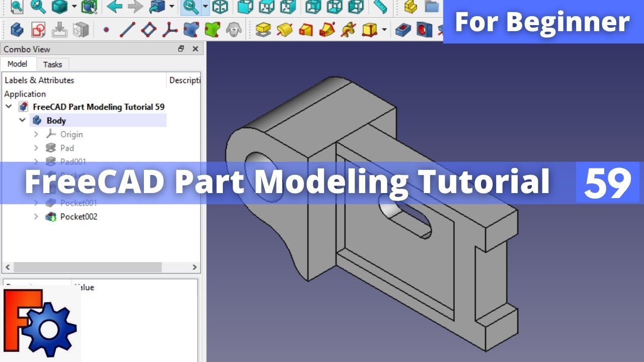Create a local coordinate system
This screenshot has height=362, width=644.
pyautogui.click(x=170, y=30)
